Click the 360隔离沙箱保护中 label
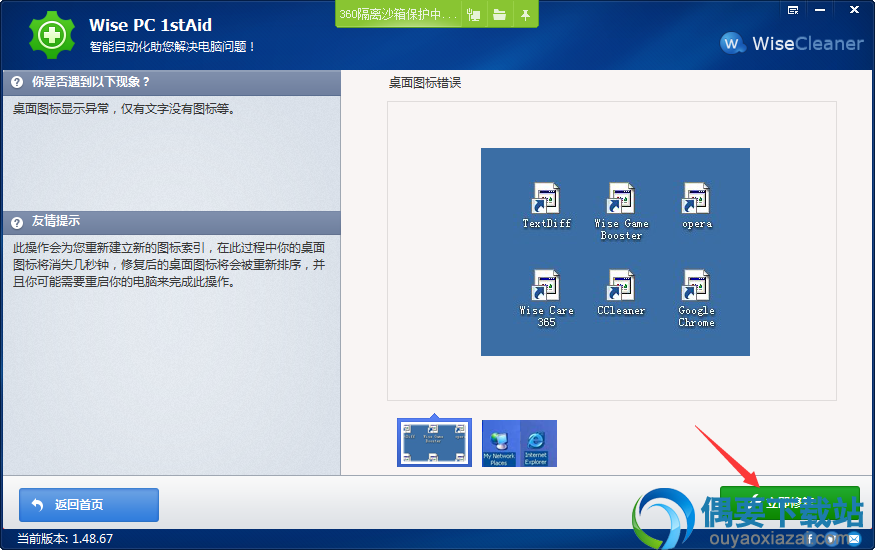Viewport: 875px width, 550px height. pyautogui.click(x=398, y=15)
